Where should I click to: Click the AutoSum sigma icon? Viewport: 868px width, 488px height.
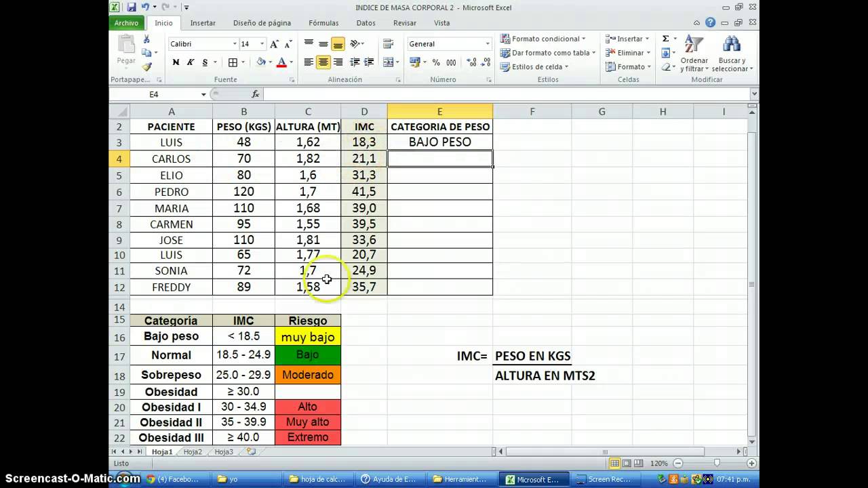click(x=665, y=39)
